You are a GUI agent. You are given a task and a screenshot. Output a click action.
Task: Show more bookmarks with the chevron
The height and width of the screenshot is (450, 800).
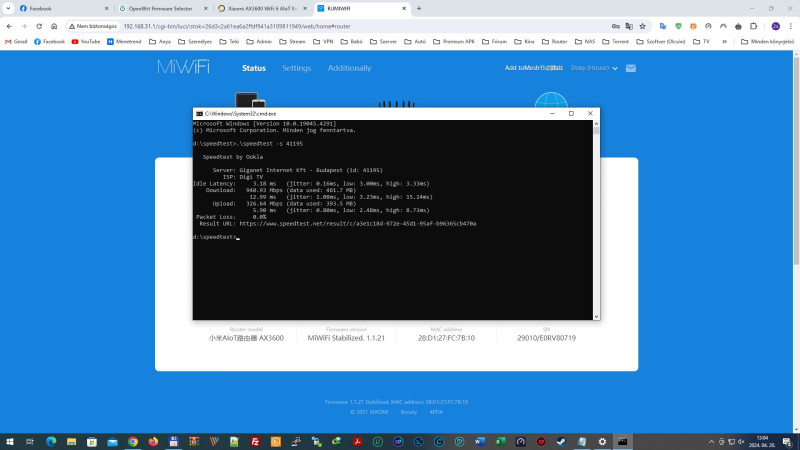pos(724,41)
